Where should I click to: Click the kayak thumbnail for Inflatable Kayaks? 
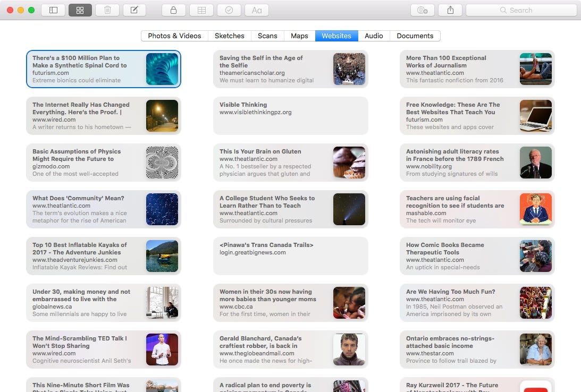click(162, 256)
